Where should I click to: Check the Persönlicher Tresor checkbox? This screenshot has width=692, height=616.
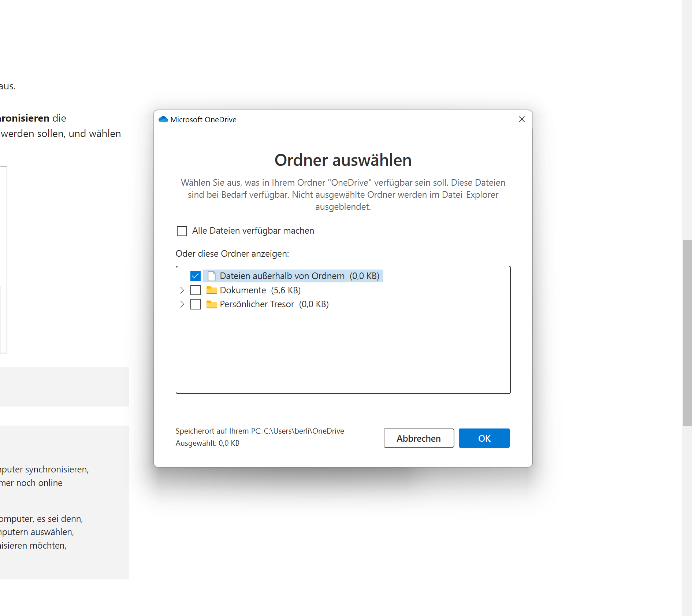pyautogui.click(x=196, y=304)
